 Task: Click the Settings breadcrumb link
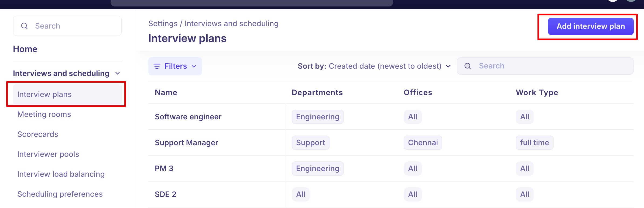click(x=163, y=24)
